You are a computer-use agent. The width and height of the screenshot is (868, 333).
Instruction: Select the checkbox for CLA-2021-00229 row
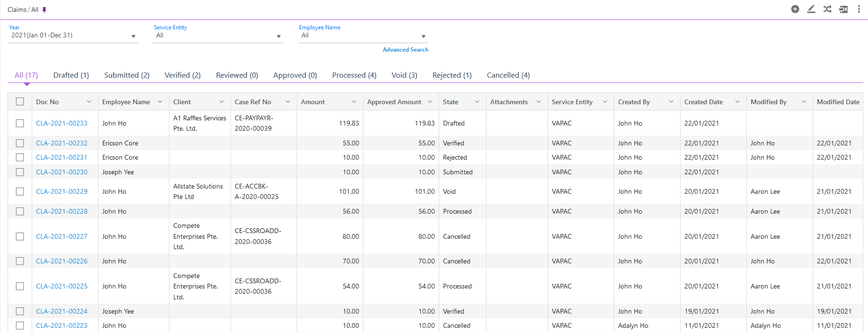click(x=20, y=191)
